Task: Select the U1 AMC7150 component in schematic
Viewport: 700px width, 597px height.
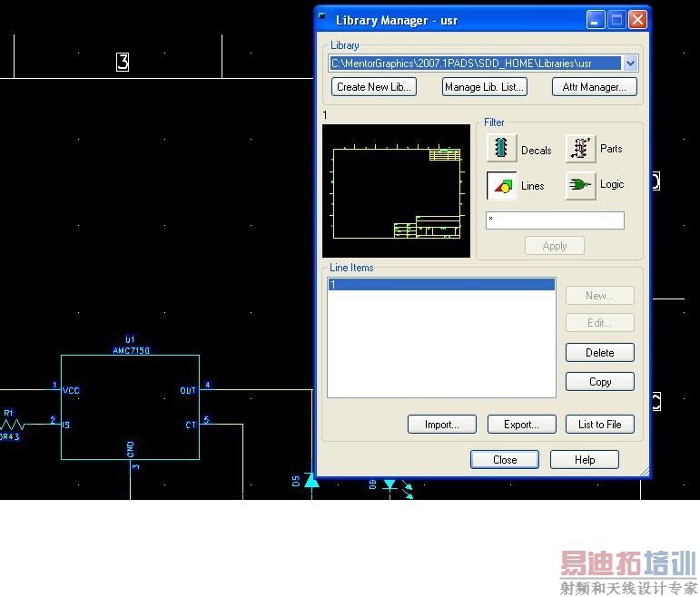Action: [131, 407]
